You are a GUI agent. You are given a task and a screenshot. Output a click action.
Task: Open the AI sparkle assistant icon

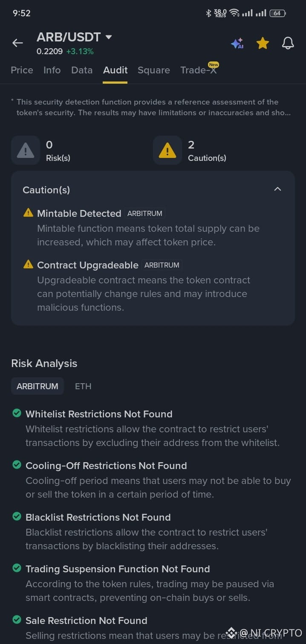pyautogui.click(x=237, y=43)
